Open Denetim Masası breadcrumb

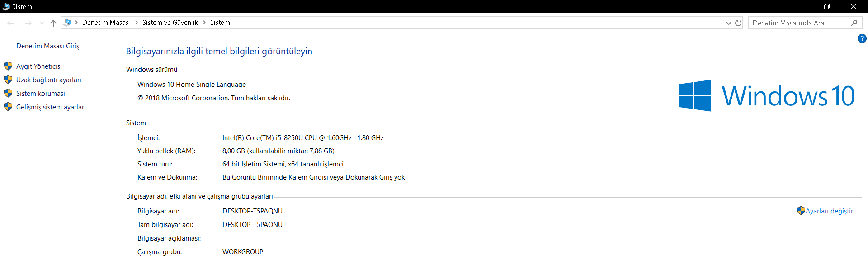pyautogui.click(x=106, y=23)
